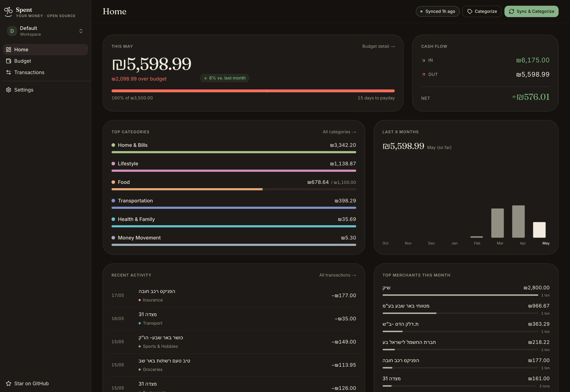Open the Budget page in sidebar
570x392 pixels.
[45, 61]
